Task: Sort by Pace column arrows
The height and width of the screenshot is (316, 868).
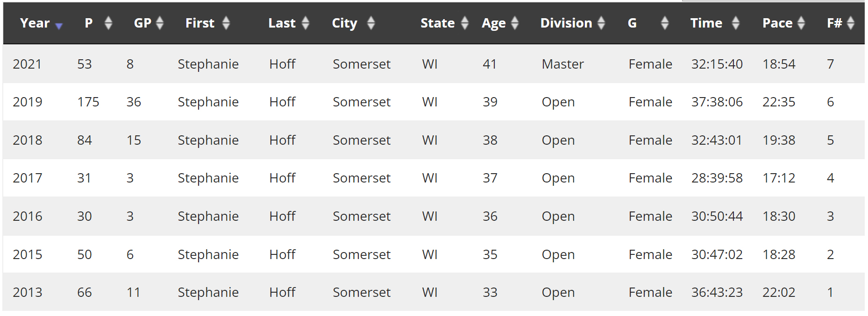Action: coord(801,23)
